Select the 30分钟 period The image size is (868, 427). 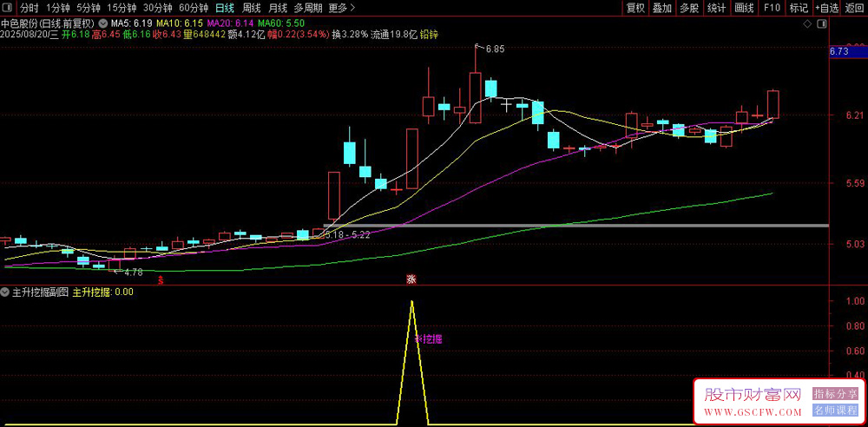(157, 8)
